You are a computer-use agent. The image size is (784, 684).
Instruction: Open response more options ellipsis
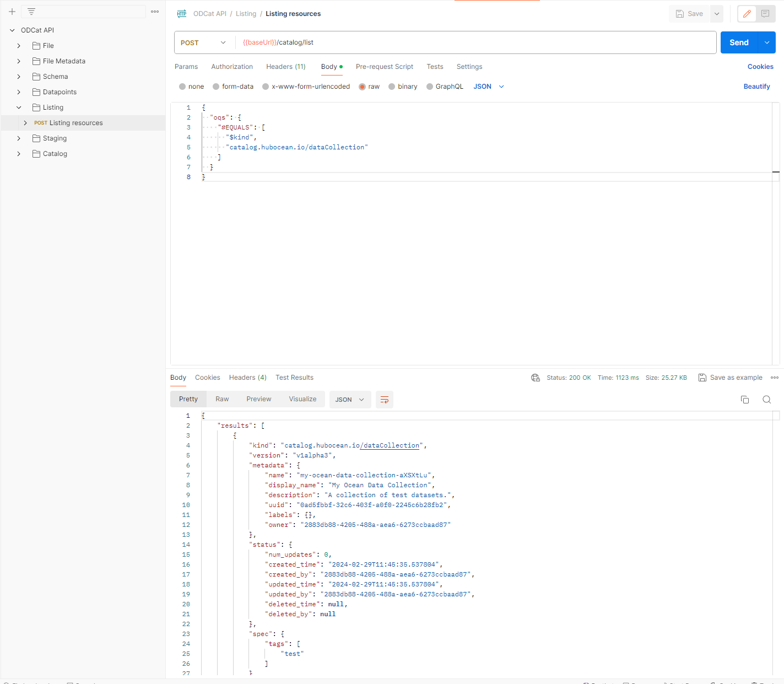(x=775, y=378)
